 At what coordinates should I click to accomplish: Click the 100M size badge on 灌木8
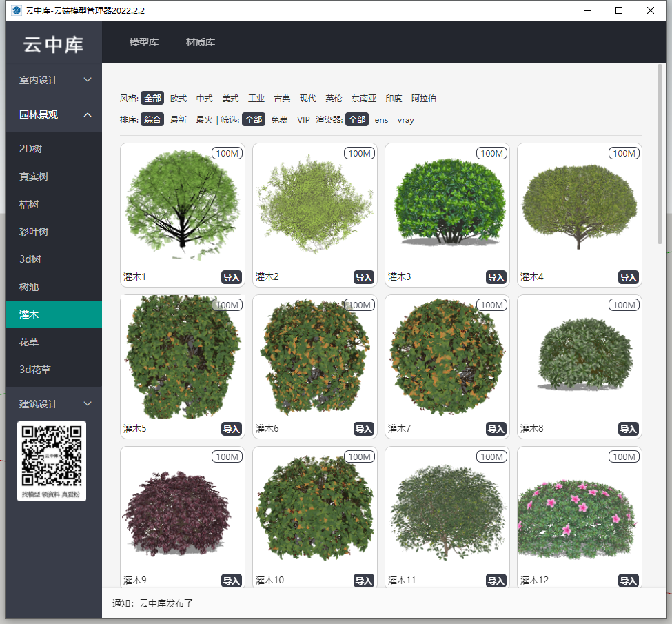tap(624, 305)
